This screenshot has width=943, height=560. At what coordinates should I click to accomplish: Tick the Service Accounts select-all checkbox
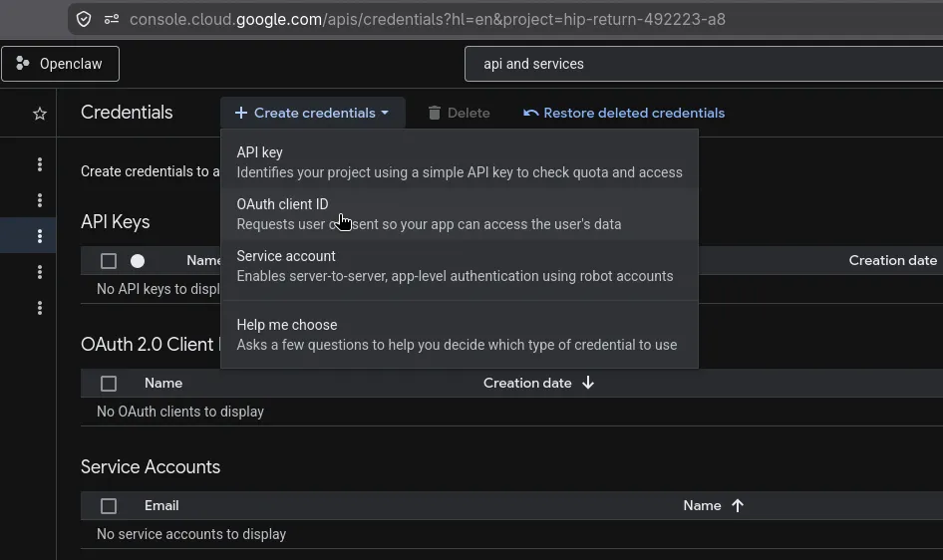(109, 506)
